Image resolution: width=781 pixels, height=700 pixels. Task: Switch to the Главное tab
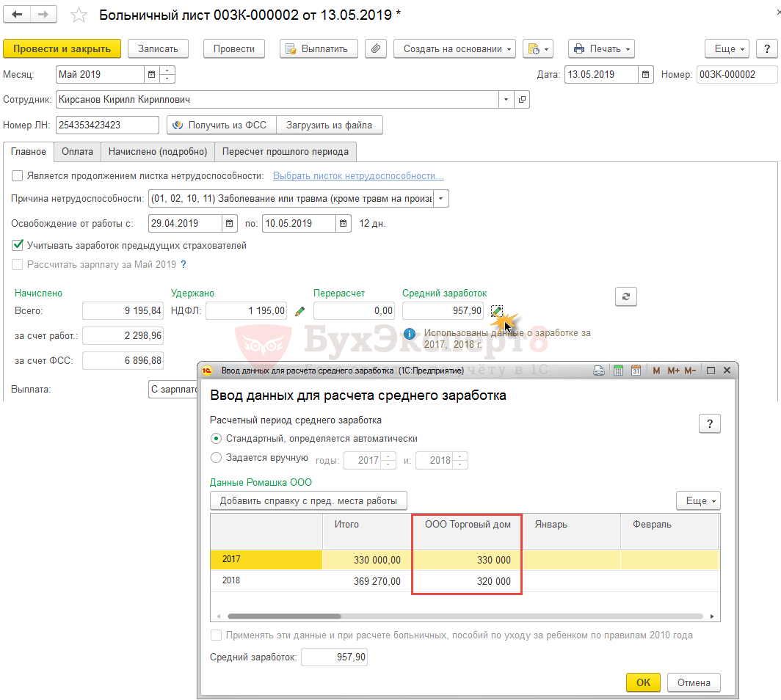(x=29, y=152)
